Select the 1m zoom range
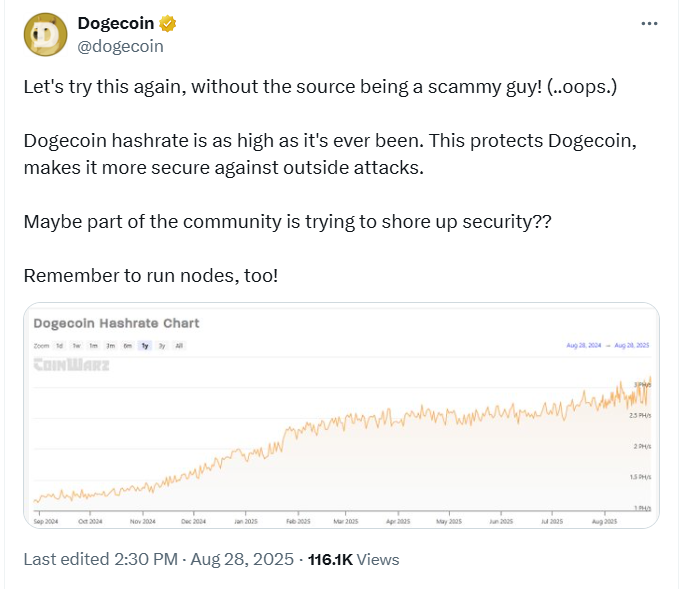 93,346
